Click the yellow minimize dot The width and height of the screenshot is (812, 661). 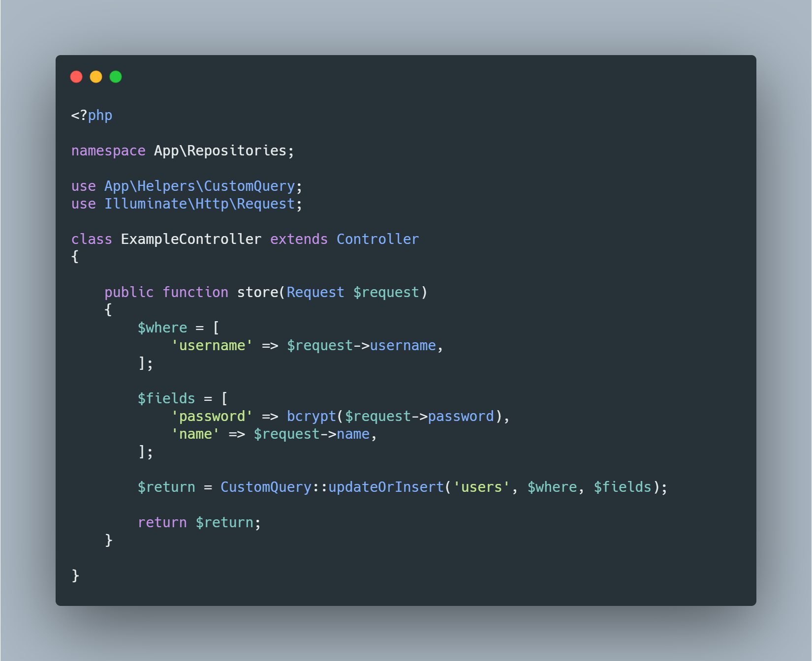[96, 77]
